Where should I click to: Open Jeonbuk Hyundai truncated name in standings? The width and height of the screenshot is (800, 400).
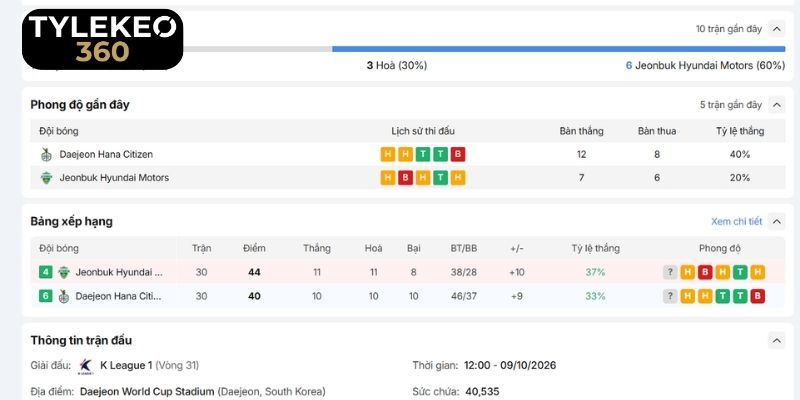tap(119, 272)
